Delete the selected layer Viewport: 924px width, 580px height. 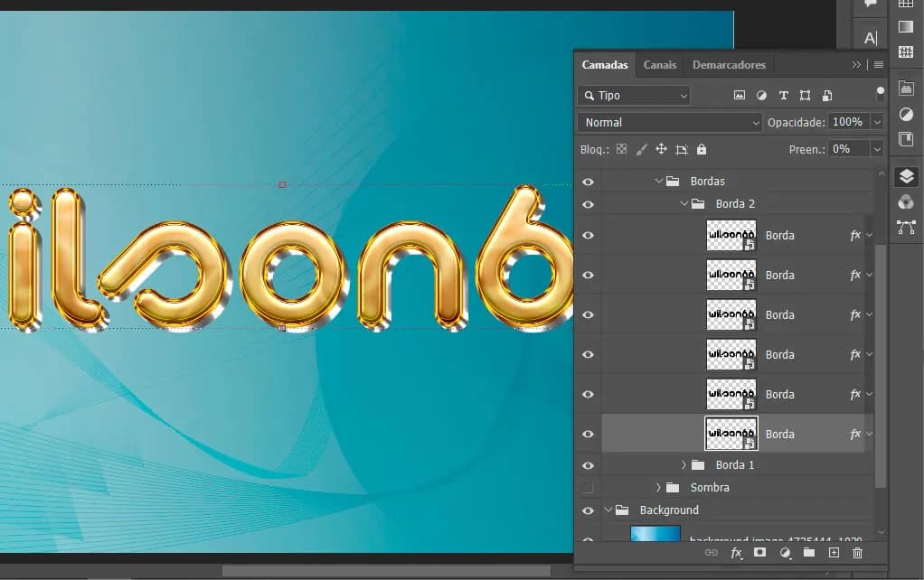click(856, 552)
